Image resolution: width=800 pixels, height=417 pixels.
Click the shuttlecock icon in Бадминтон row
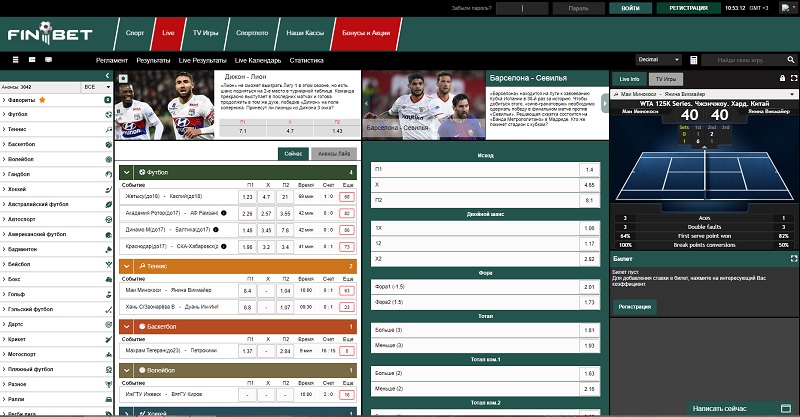tap(108, 249)
